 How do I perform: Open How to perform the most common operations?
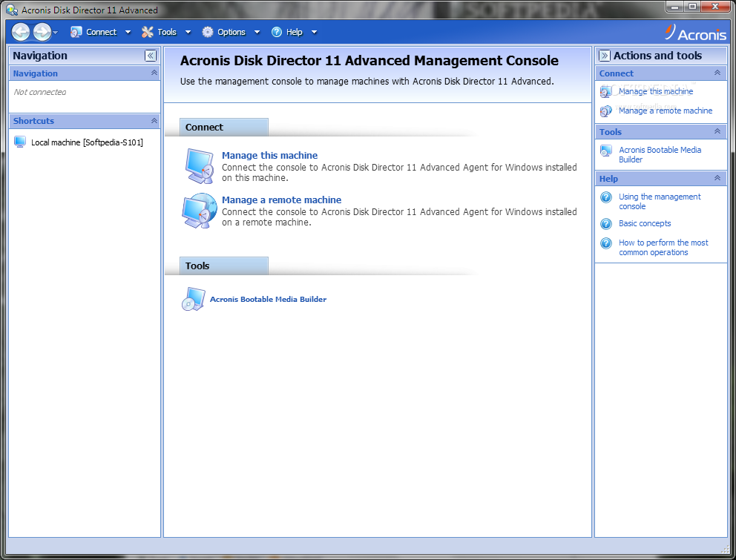click(663, 248)
